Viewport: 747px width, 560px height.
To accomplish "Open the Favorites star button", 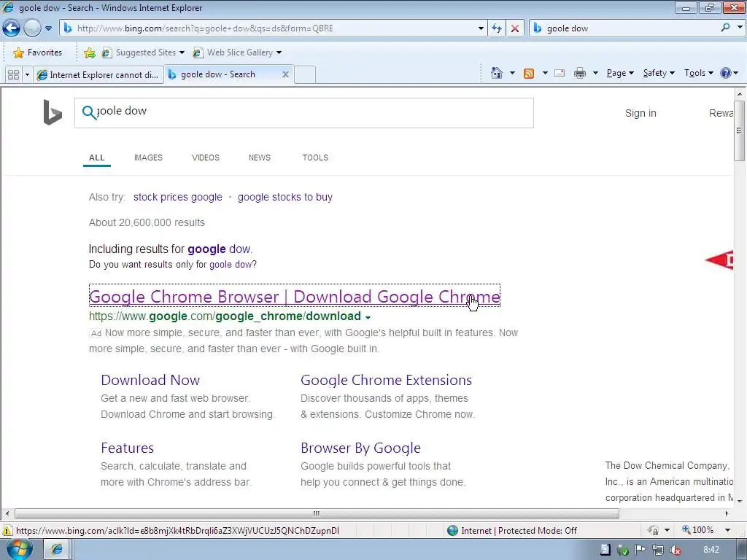I will coord(38,52).
